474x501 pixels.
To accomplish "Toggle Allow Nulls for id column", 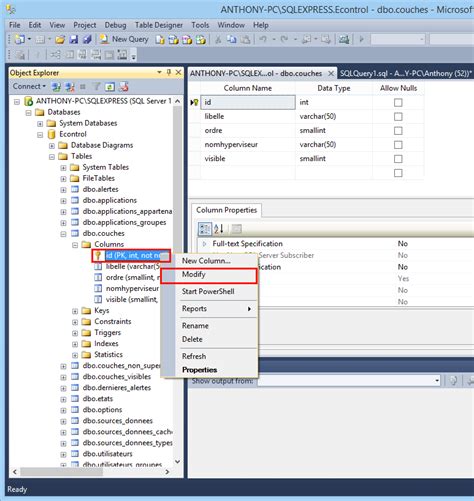I will [398, 103].
